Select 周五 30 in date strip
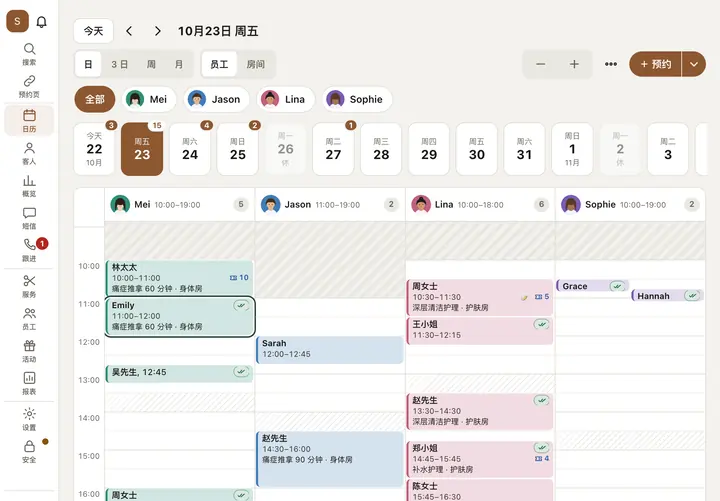The image size is (720, 501). [477, 149]
